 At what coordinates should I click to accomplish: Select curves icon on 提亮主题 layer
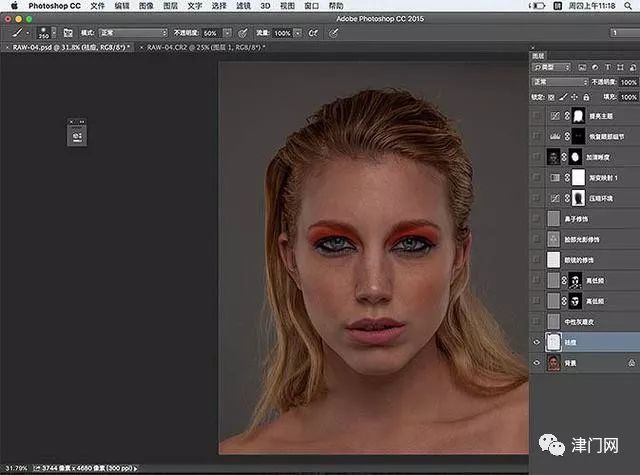[555, 116]
